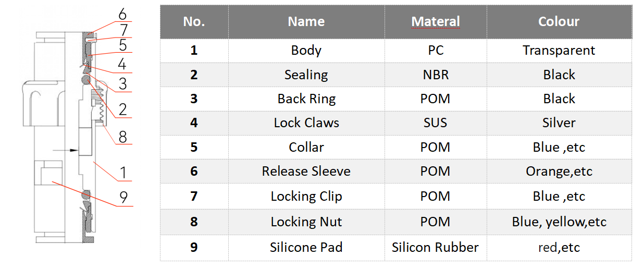Screen dimensions: 644x268
Task: Select the "Colour" column header
Action: click(x=559, y=22)
